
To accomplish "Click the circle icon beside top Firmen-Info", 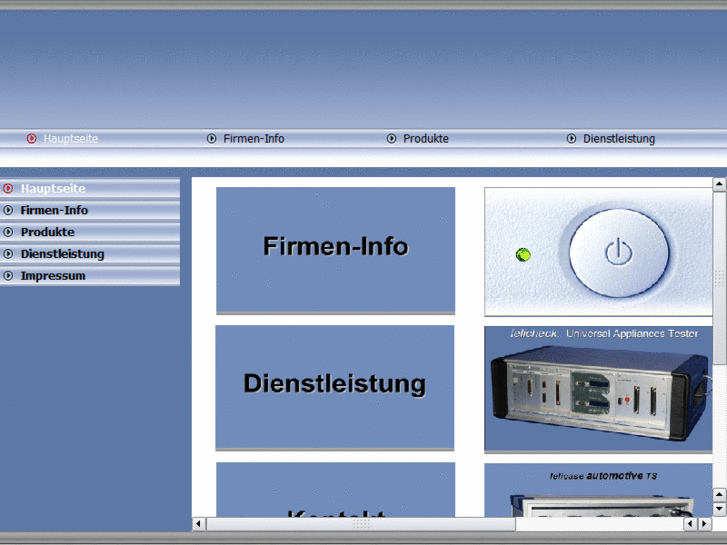I will click(211, 138).
